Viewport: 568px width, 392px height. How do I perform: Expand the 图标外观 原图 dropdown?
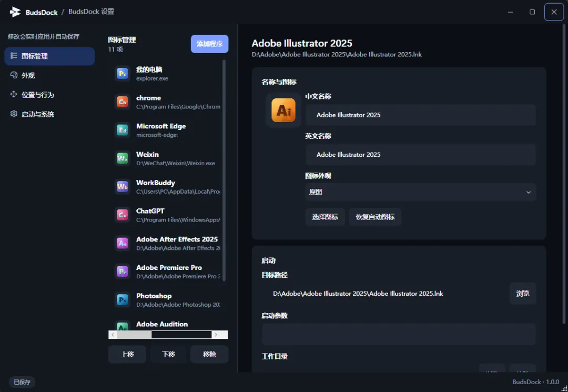click(420, 192)
